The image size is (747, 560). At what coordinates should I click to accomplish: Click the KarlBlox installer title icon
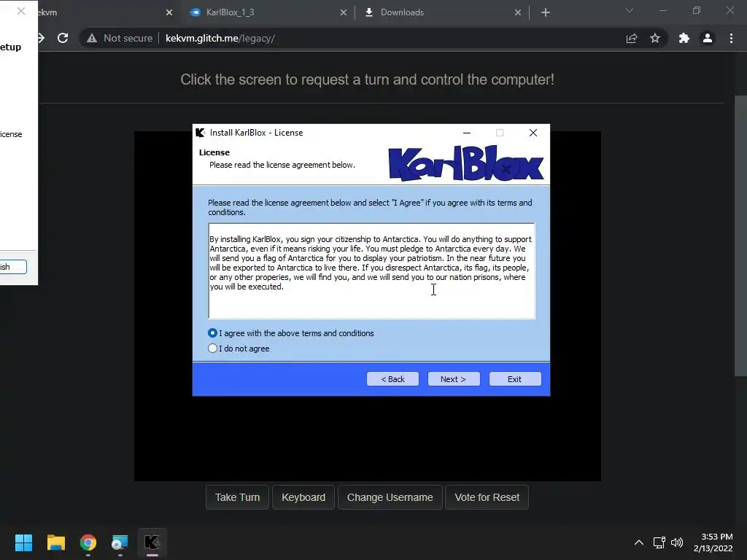(x=200, y=133)
